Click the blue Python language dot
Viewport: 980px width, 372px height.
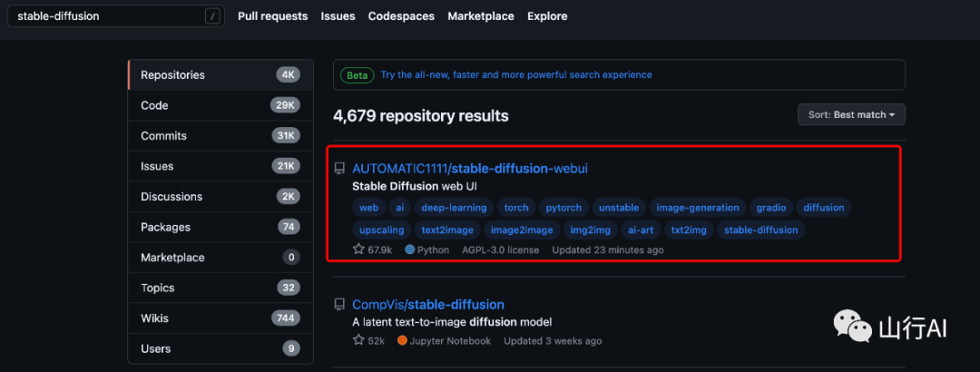tap(410, 250)
